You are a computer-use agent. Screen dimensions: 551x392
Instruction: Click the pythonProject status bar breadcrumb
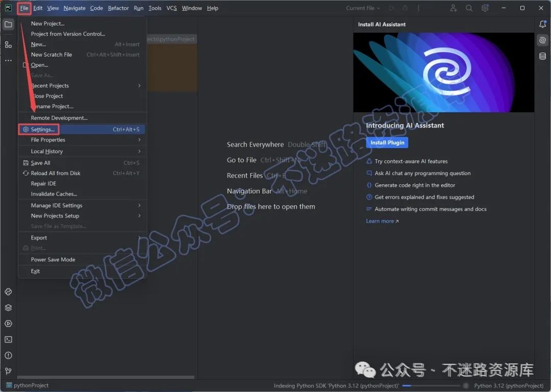[x=28, y=386]
